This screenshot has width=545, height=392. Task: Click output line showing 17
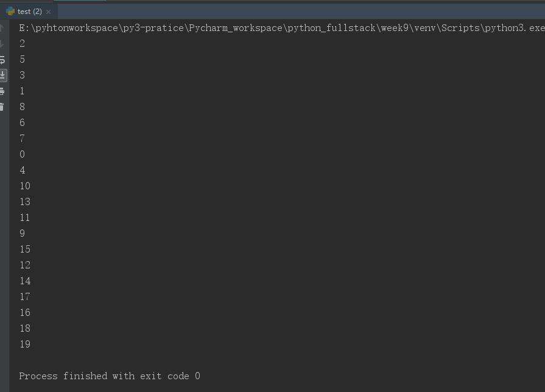coord(25,297)
